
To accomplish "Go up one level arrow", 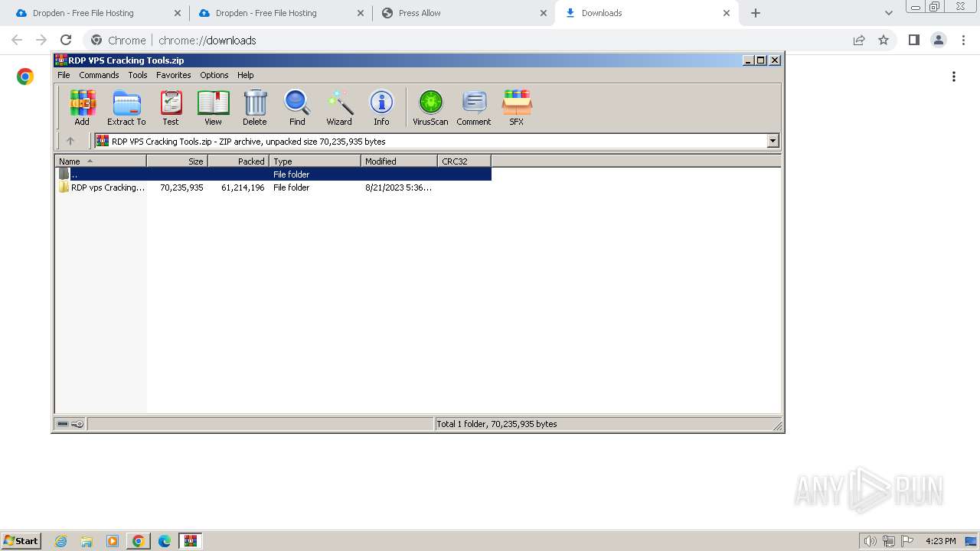I will [x=70, y=141].
